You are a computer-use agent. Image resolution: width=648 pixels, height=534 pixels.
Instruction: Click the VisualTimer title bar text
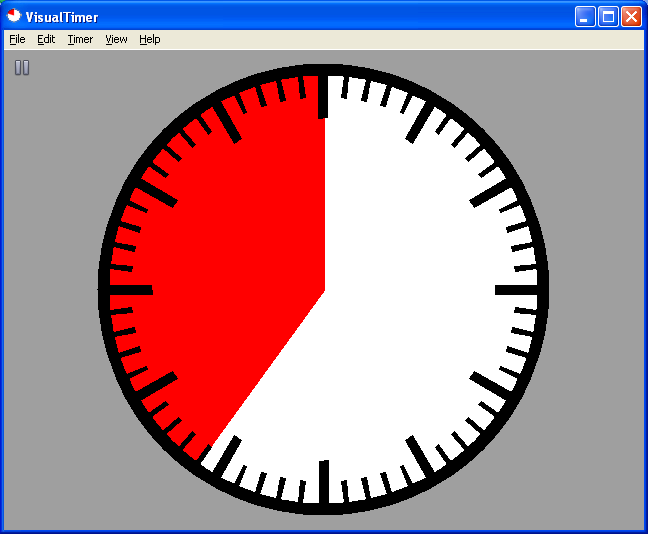(x=62, y=17)
